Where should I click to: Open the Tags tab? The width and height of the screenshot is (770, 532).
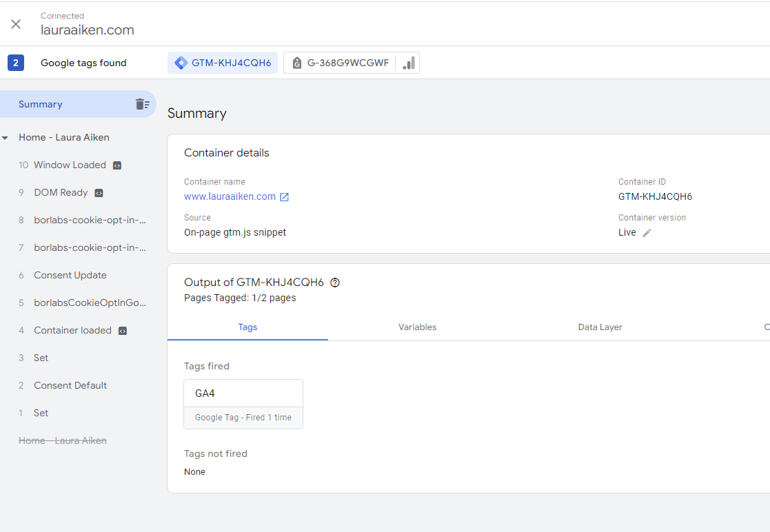tap(247, 327)
